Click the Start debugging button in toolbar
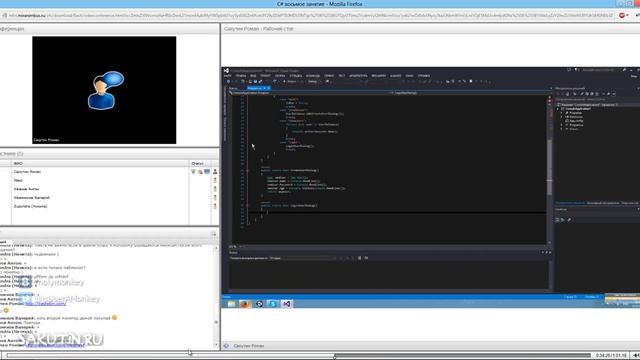640x360 pixels. (290, 82)
